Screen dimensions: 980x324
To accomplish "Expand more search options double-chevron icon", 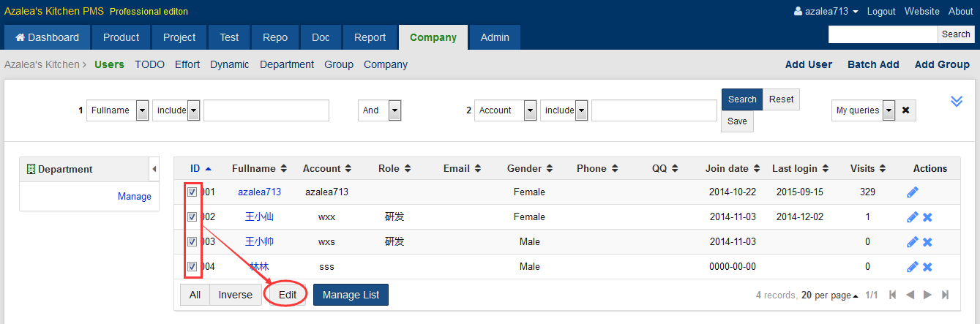I will pos(956,101).
